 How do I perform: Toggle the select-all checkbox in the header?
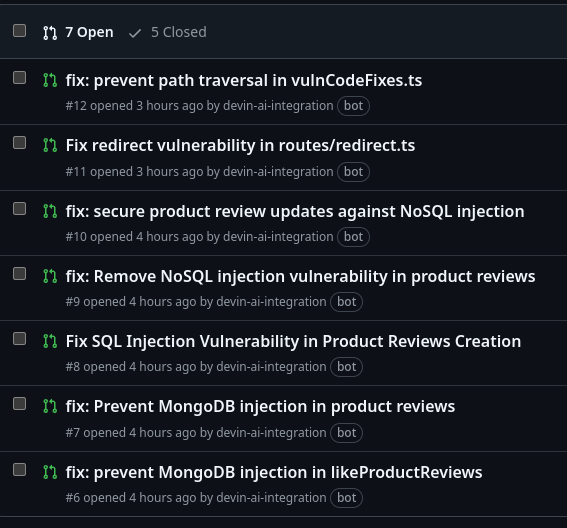20,31
